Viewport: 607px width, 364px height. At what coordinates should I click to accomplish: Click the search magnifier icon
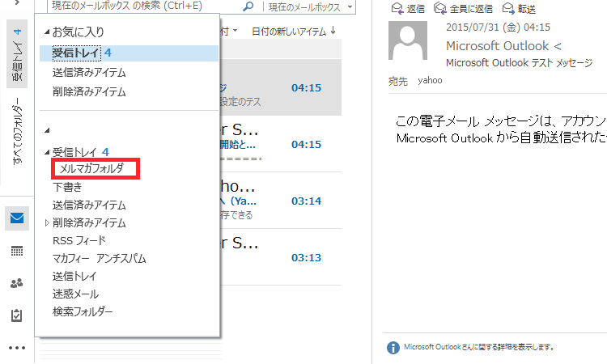point(248,7)
